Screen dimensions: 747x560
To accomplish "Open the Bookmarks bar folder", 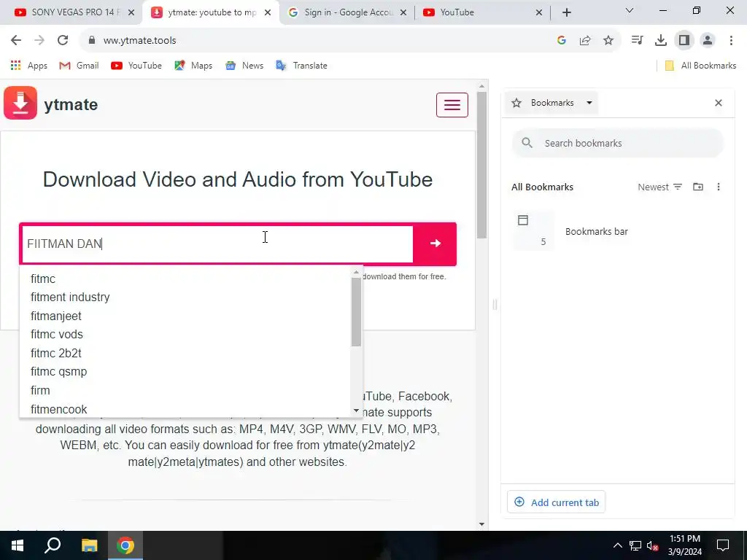I will [618, 231].
